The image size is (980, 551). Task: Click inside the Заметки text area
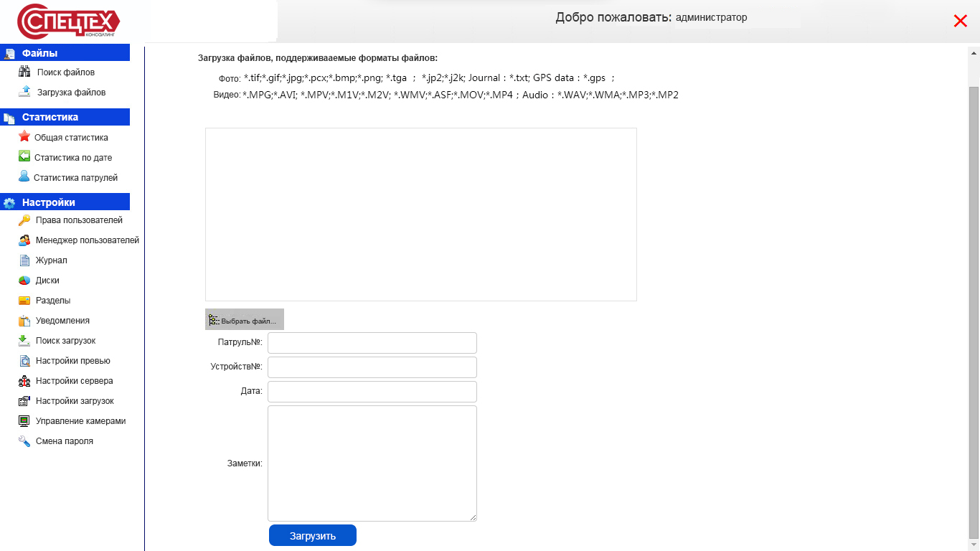tap(372, 463)
